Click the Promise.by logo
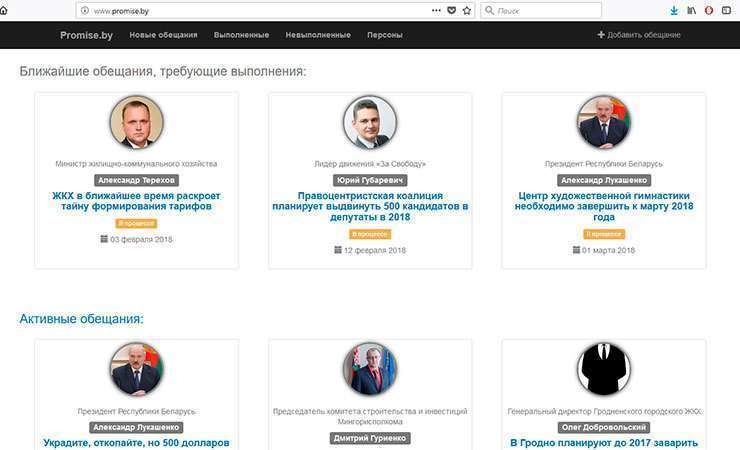Screen dimensions: 740x450 click(86, 35)
